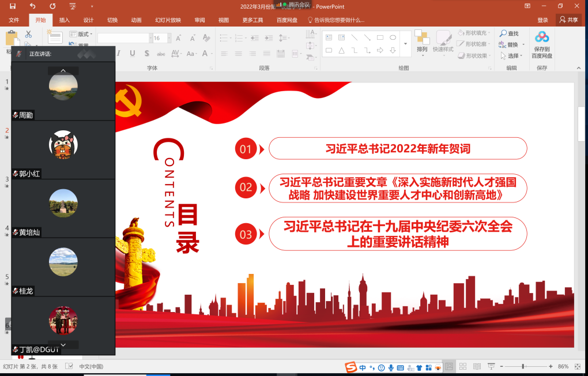This screenshot has width=588, height=376.
Task: Open the 插入 (Insert) ribbon tab
Action: [65, 20]
